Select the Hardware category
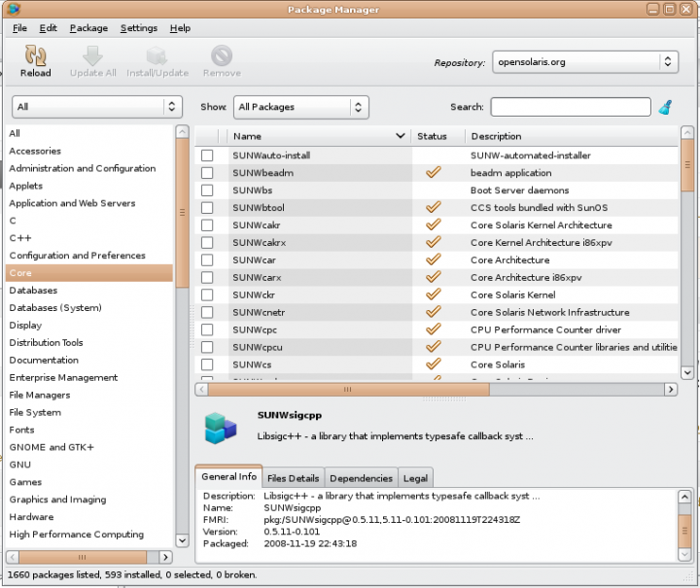This screenshot has width=700, height=588. tap(89, 517)
